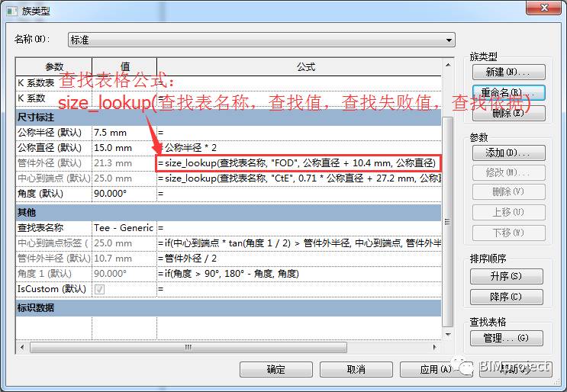Click the vertical scrollbar down arrow
Viewport: 567px width, 392px height.
point(448,334)
